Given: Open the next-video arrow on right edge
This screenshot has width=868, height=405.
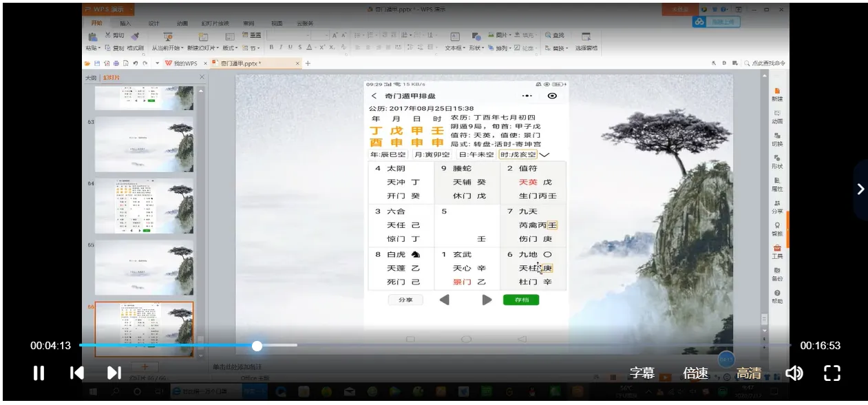Looking at the screenshot, I should tap(860, 189).
